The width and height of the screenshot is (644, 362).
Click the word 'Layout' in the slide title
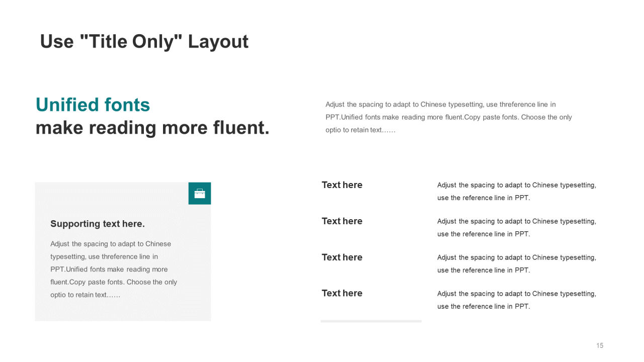(x=218, y=41)
